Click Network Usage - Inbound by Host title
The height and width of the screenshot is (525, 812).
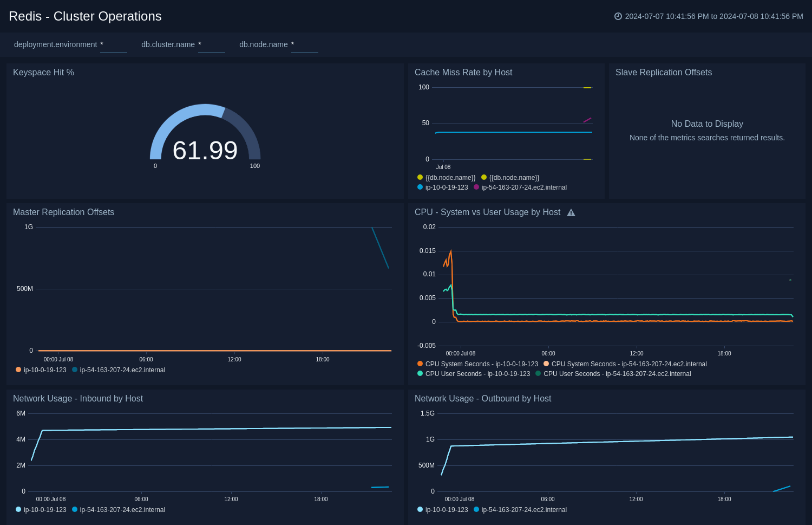tap(78, 399)
